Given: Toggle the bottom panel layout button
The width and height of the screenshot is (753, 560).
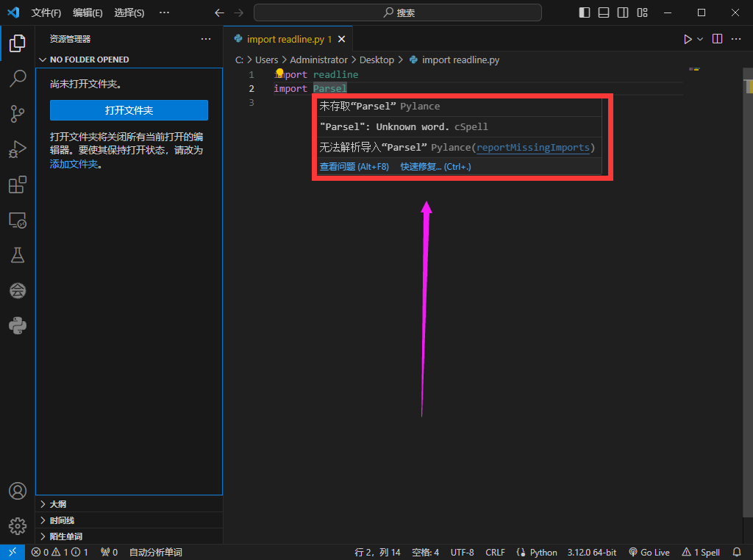Looking at the screenshot, I should click(604, 12).
